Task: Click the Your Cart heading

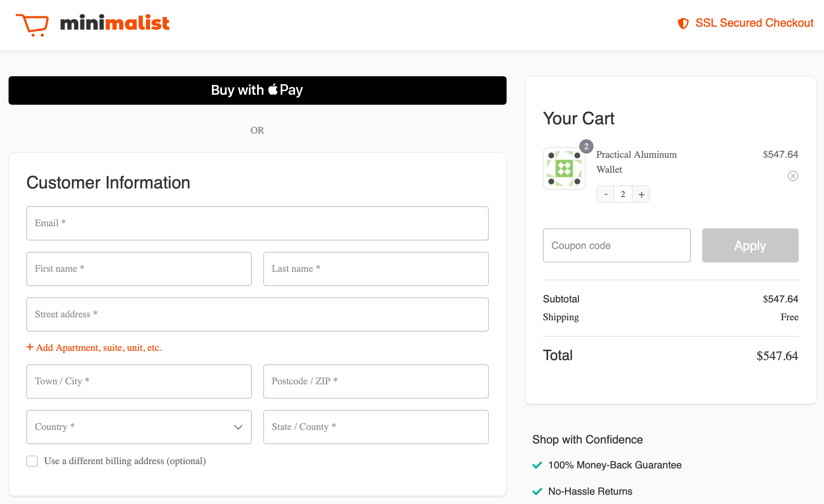Action: [x=579, y=119]
